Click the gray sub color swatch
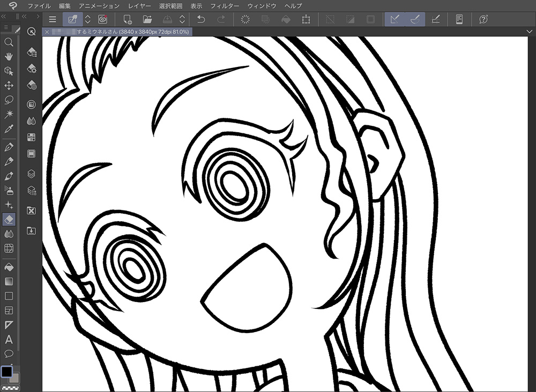The image size is (536, 392). click(x=14, y=378)
